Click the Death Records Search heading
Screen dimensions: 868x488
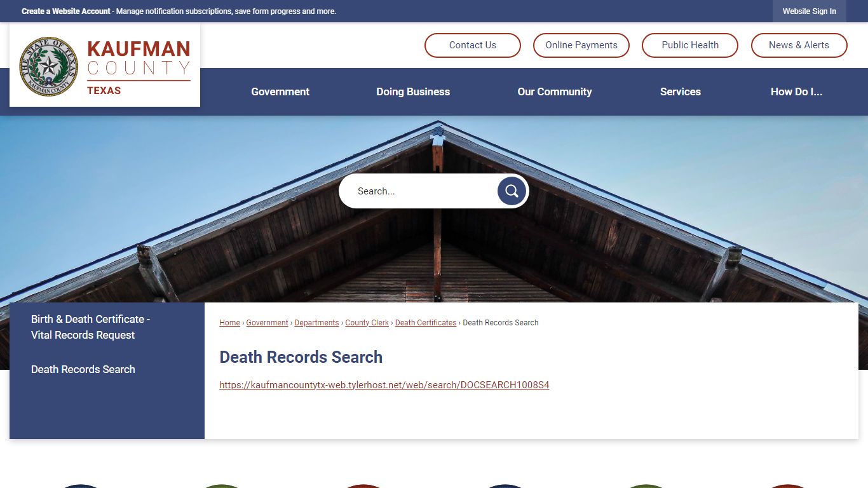pos(301,357)
